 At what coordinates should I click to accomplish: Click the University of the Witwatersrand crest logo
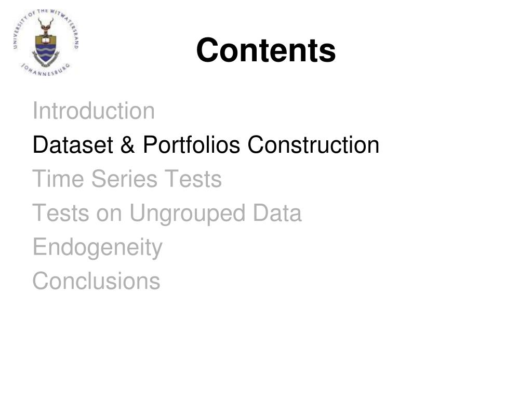[x=46, y=43]
